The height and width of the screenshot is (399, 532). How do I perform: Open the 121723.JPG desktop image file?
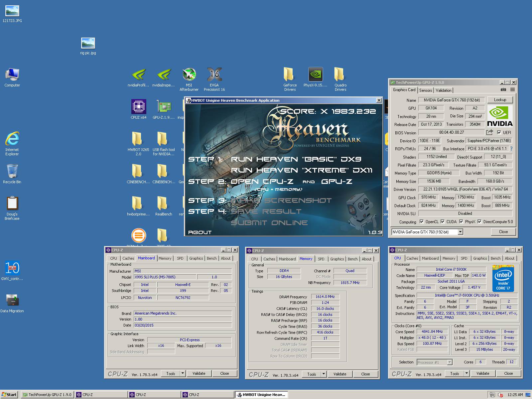(12, 14)
